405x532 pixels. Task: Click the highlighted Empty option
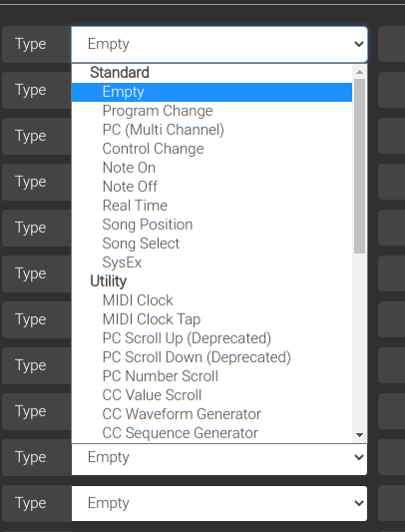211,92
